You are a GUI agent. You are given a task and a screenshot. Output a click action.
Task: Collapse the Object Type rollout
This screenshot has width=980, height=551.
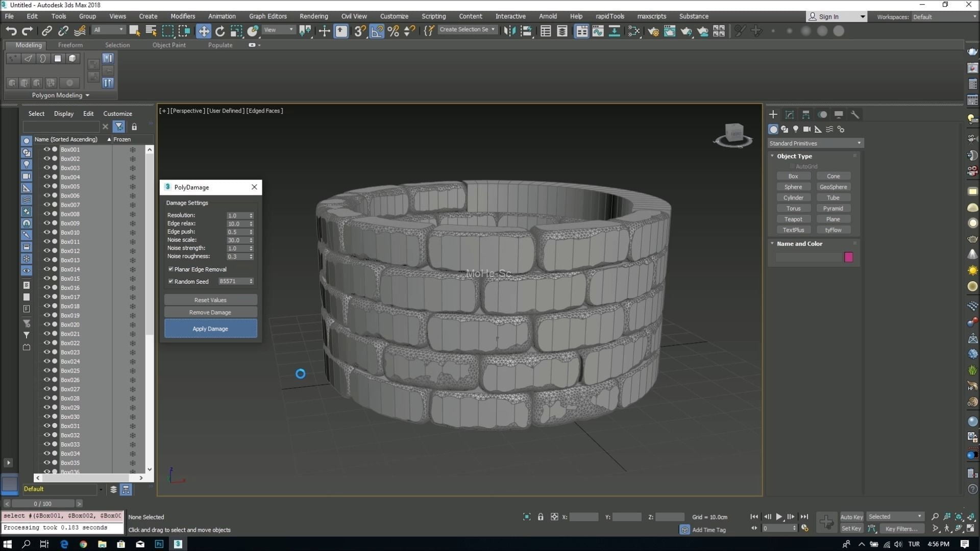pyautogui.click(x=794, y=156)
